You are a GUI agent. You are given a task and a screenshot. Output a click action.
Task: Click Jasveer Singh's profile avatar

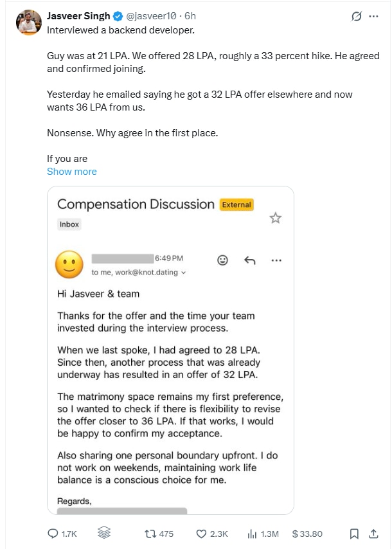coord(29,23)
